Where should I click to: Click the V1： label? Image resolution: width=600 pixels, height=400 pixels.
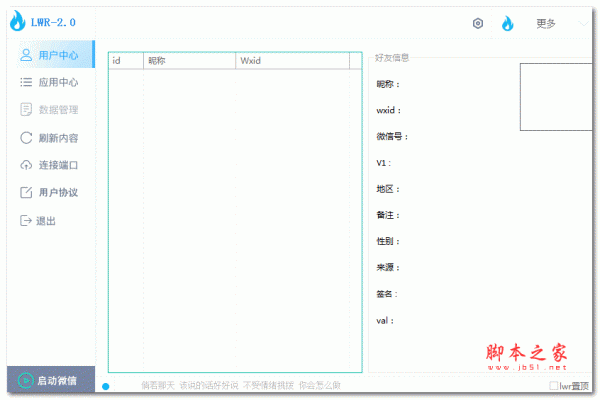point(384,163)
